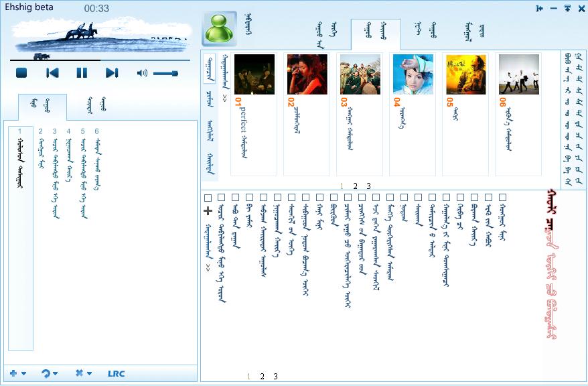Select the first album category side tab
The width and height of the screenshot is (588, 386).
coord(210,68)
